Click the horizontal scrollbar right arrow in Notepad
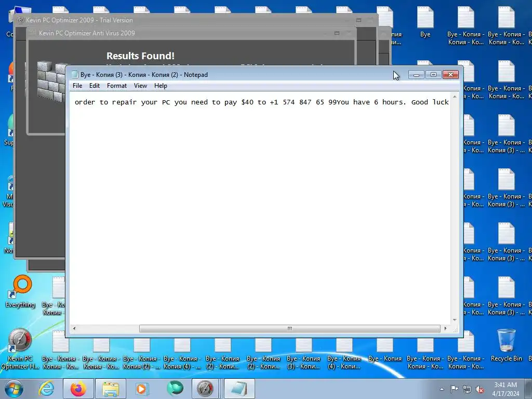532x399 pixels. click(x=445, y=328)
